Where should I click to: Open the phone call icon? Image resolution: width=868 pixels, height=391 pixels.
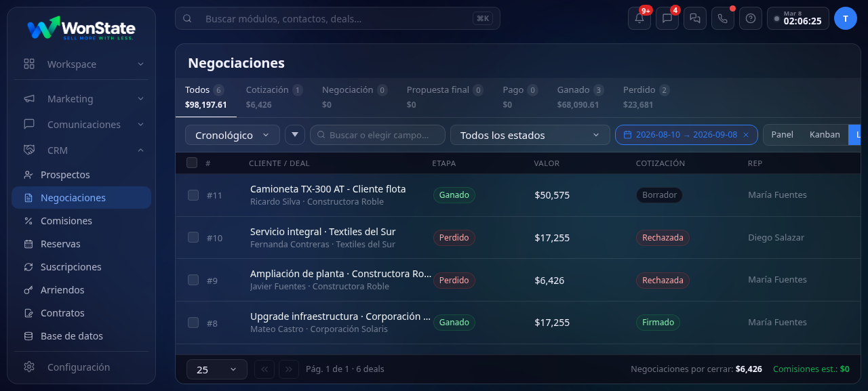point(723,18)
